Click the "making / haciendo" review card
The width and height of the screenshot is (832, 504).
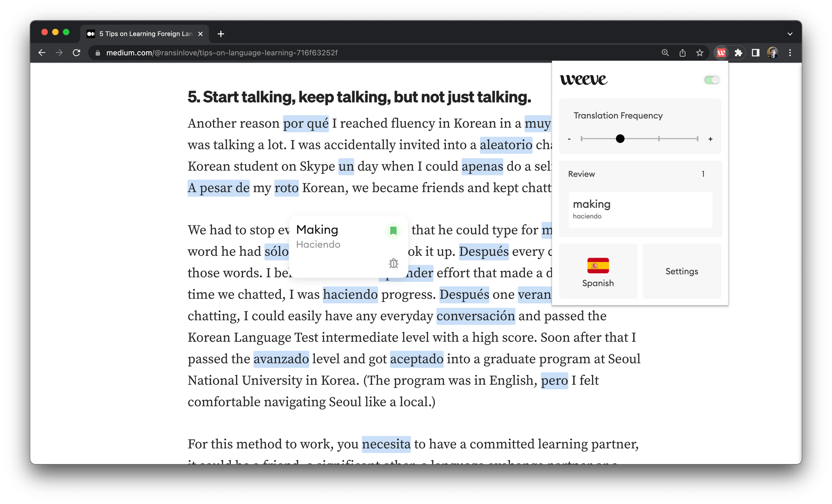639,209
